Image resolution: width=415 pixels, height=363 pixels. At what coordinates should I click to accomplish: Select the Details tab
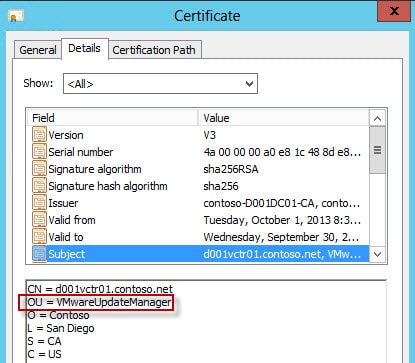84,49
